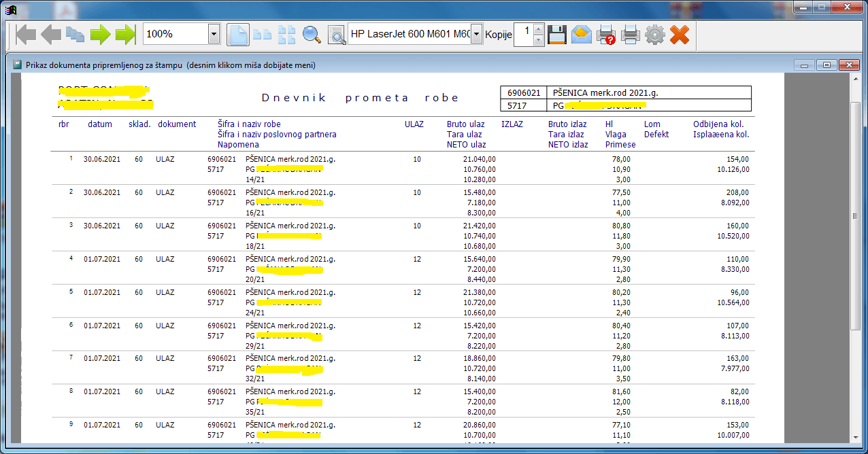Open the zoom percentage dropdown
The width and height of the screenshot is (868, 454).
coord(214,34)
